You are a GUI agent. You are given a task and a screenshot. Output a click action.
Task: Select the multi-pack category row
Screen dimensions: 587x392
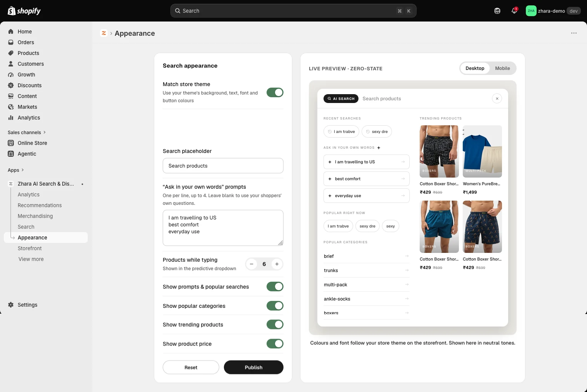[366, 285]
